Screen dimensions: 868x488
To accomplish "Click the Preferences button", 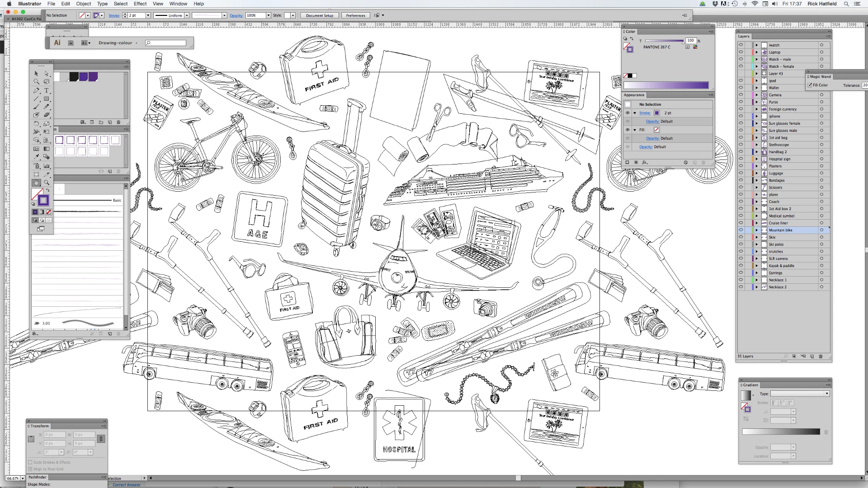I will [355, 15].
